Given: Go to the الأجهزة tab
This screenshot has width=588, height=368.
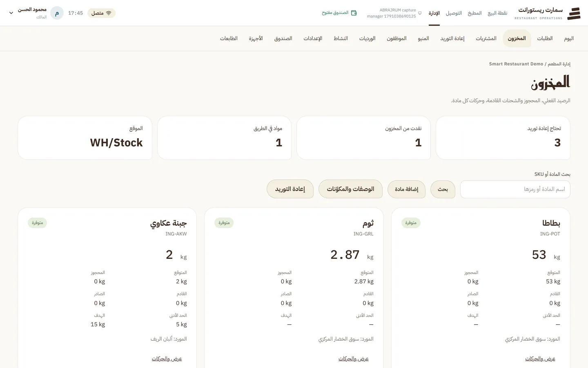Looking at the screenshot, I should [x=256, y=38].
